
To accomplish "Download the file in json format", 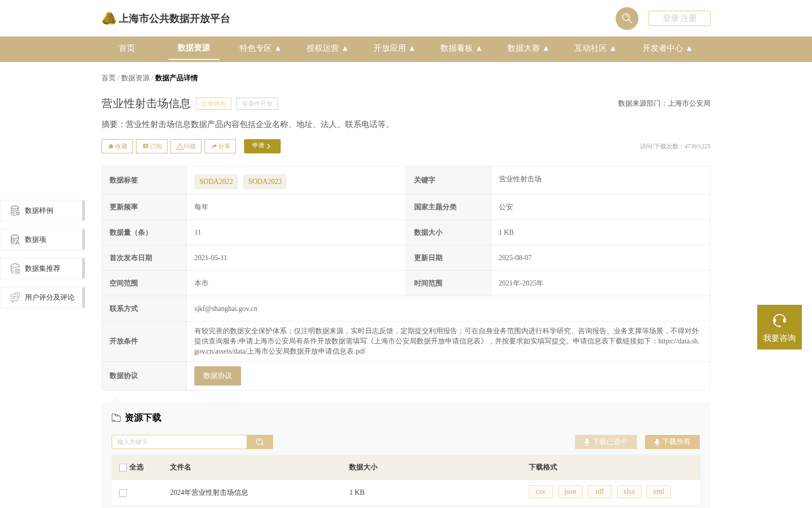I will click(570, 492).
